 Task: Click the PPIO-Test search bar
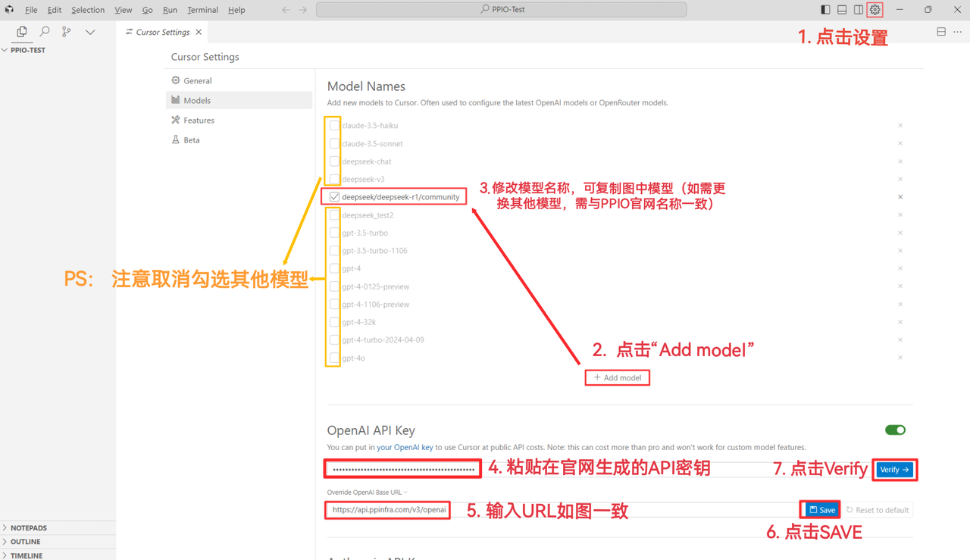[x=502, y=10]
